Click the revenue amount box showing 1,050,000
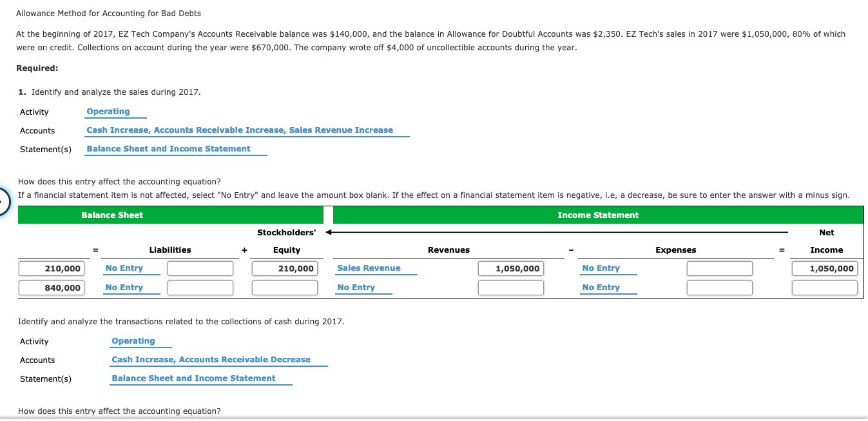 tap(511, 268)
